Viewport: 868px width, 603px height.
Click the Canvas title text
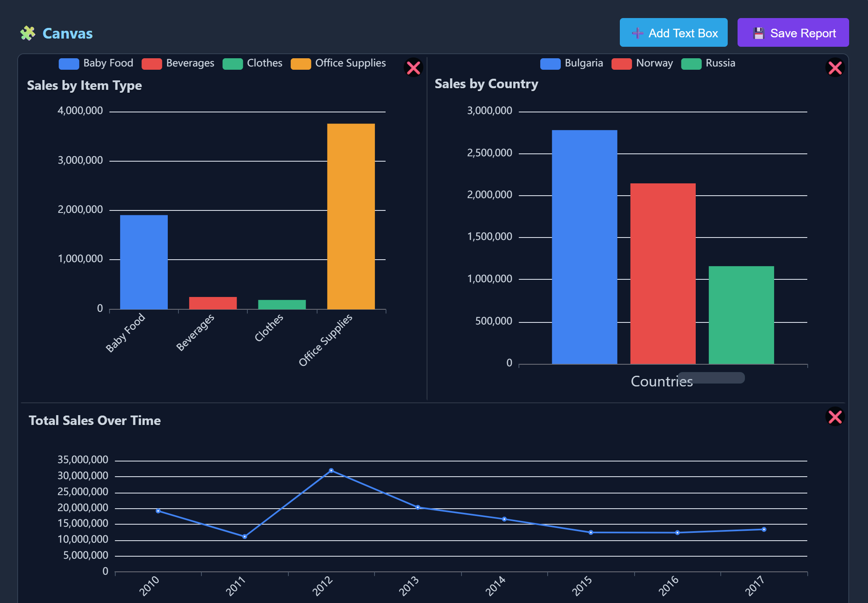(67, 33)
